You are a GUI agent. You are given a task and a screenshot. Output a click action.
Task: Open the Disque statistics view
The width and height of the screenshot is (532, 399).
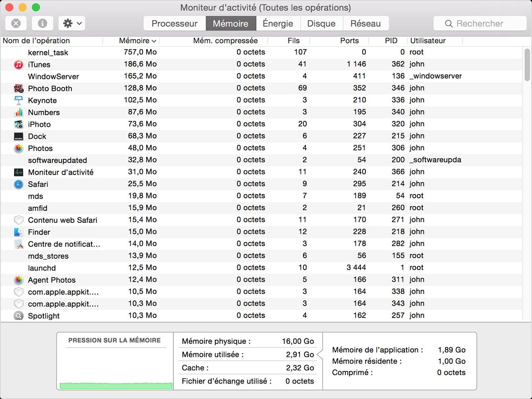click(321, 23)
